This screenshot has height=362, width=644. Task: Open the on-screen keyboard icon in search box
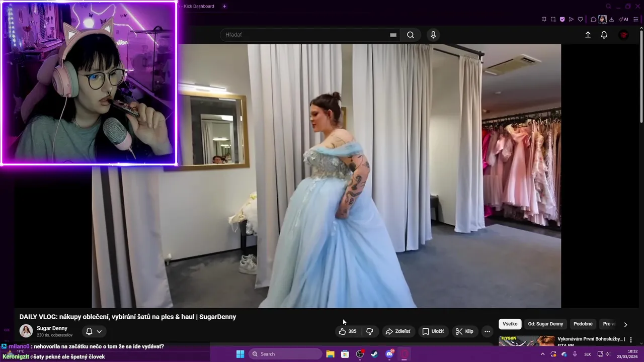coord(393,35)
